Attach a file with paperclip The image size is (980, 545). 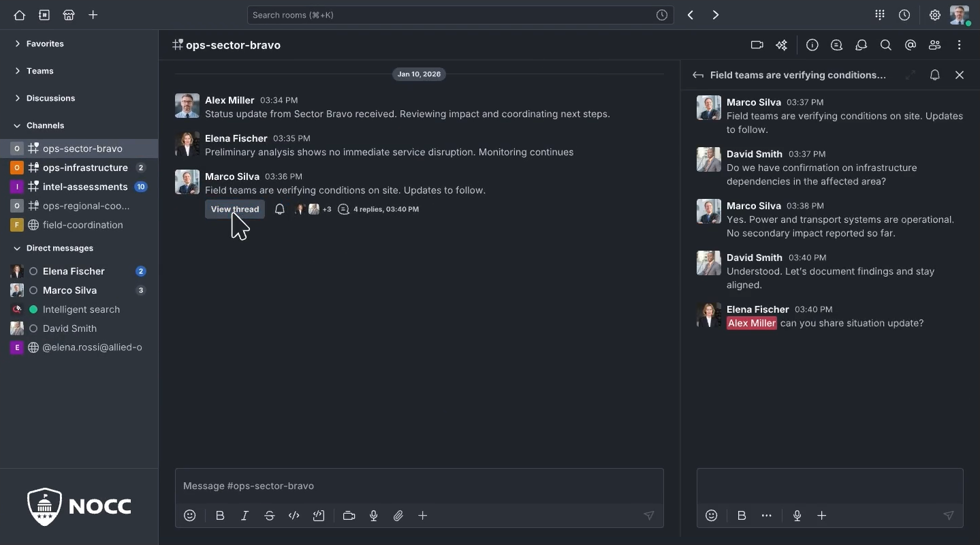click(398, 516)
